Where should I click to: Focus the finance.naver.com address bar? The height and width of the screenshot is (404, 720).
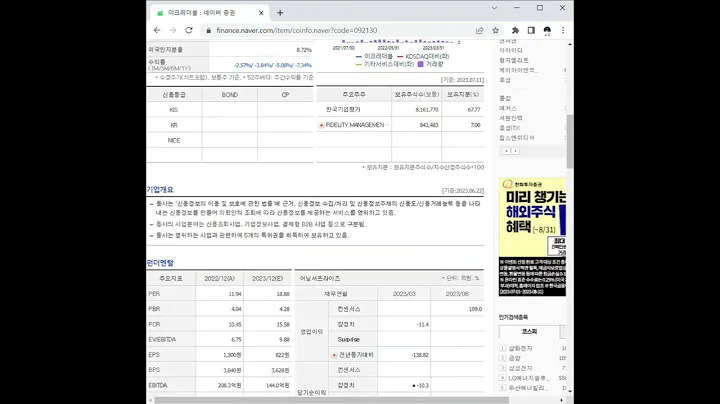coord(338,30)
